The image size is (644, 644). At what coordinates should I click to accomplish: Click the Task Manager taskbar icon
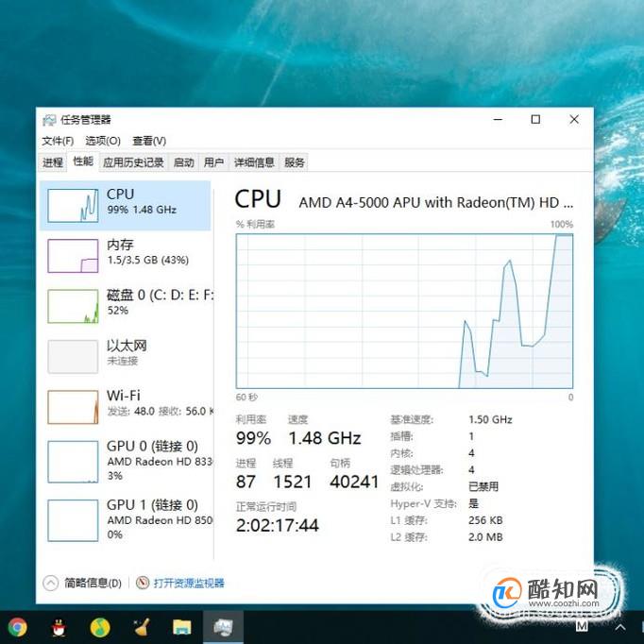coord(224,628)
